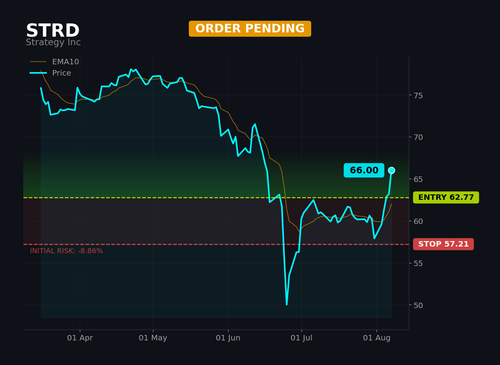Click the INITIAL RISK: -8.86% text
Image resolution: width=500 pixels, height=365 pixels.
(x=66, y=251)
